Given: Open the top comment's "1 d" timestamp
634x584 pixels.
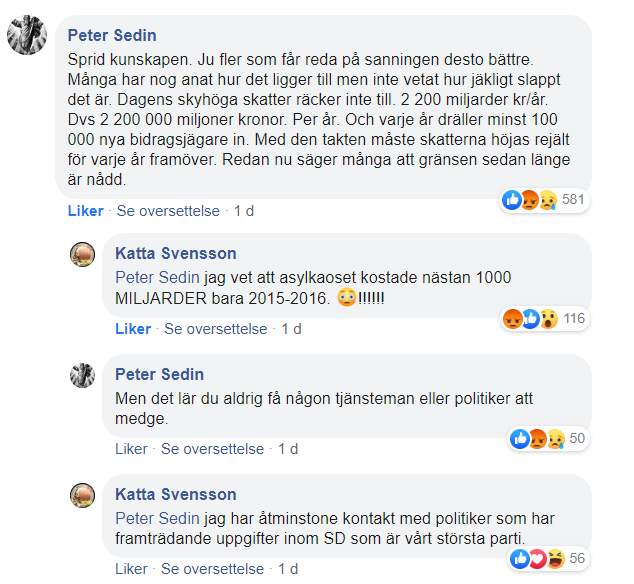Looking at the screenshot, I should click(x=244, y=211).
